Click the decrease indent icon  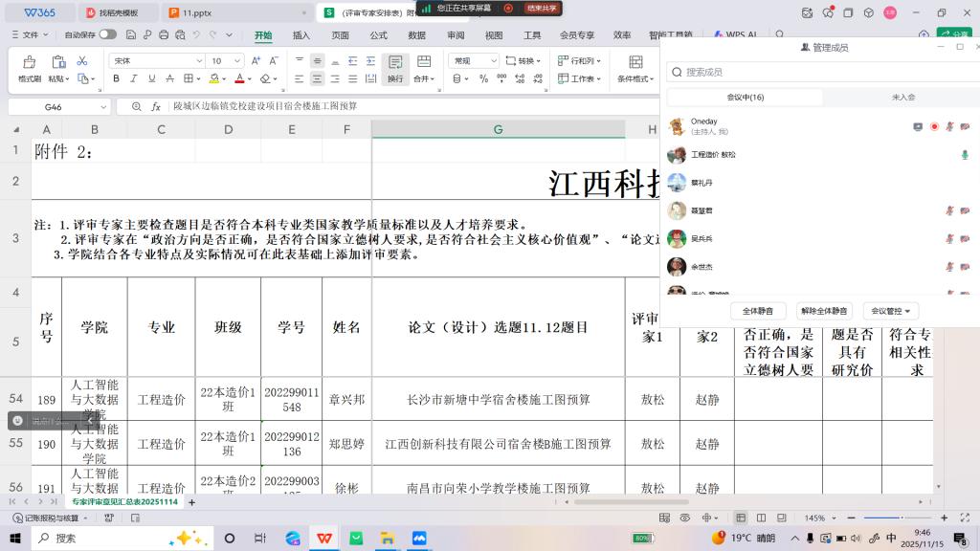point(352,60)
